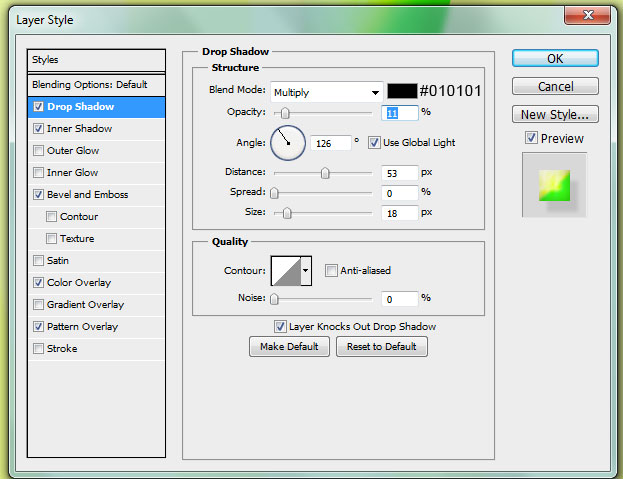Click Reset to Default button
Viewport: 623px width, 479px height.
pyautogui.click(x=381, y=347)
